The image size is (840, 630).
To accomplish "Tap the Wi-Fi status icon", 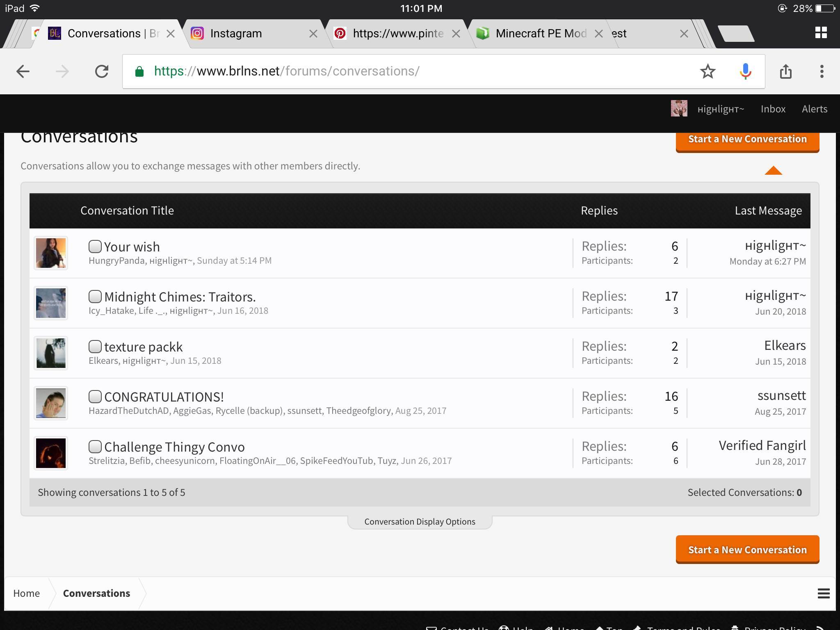I will pos(35,8).
